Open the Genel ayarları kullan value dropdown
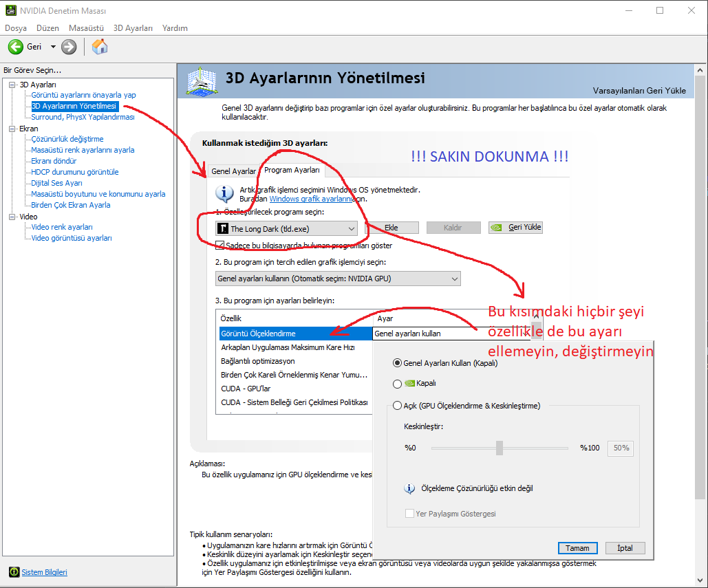This screenshot has height=588, width=708. click(451, 334)
